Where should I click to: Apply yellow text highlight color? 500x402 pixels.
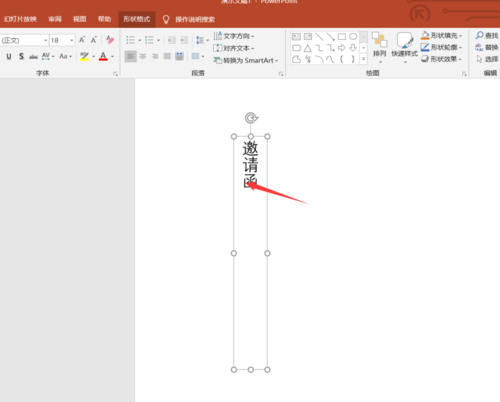84,56
